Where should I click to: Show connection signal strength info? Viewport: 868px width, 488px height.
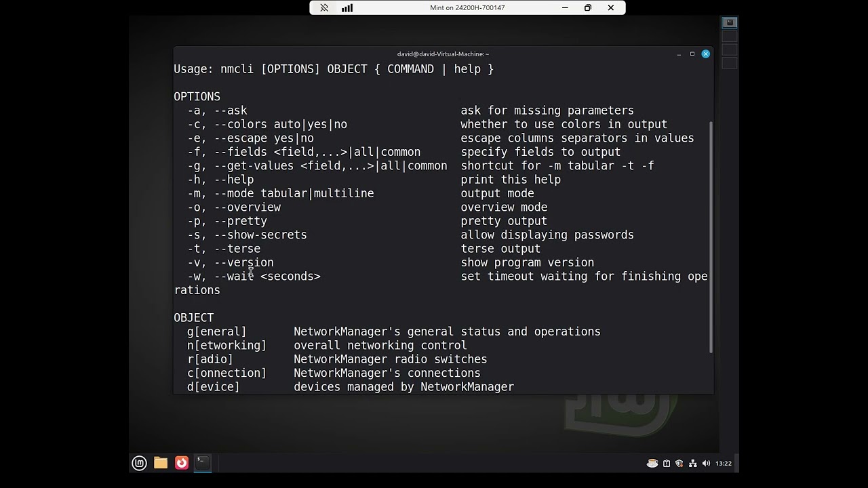click(x=347, y=8)
